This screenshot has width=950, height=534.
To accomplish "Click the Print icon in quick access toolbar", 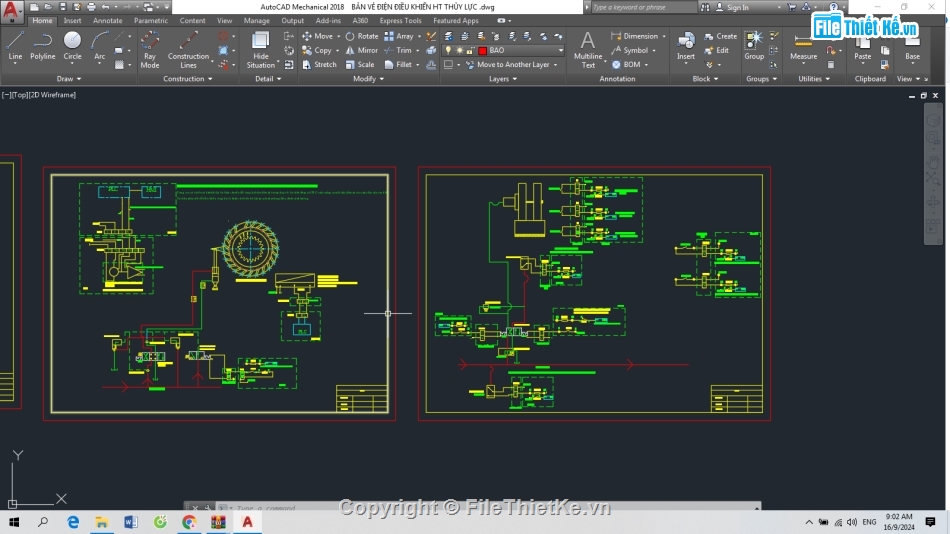I will [91, 7].
